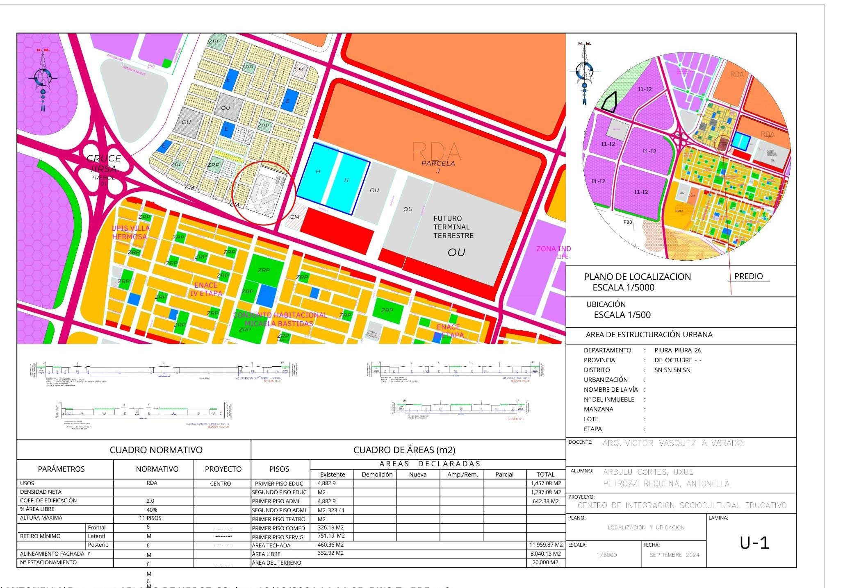Select the "PLANO DE LOCALIZACION" heading
868x588 pixels.
(637, 277)
